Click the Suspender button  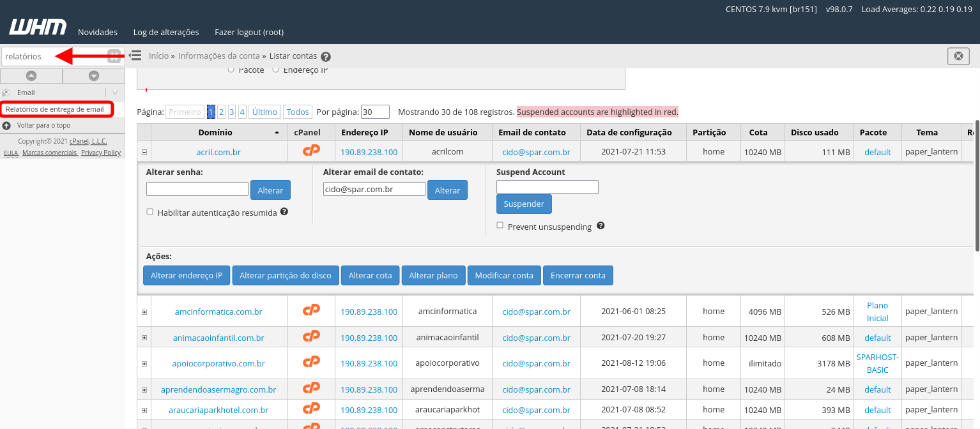click(x=524, y=204)
